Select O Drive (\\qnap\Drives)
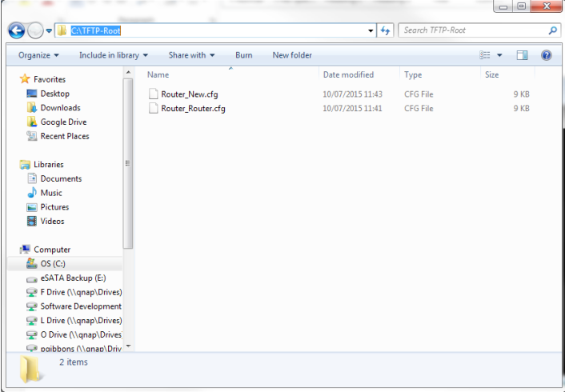The height and width of the screenshot is (392, 565). [x=81, y=334]
